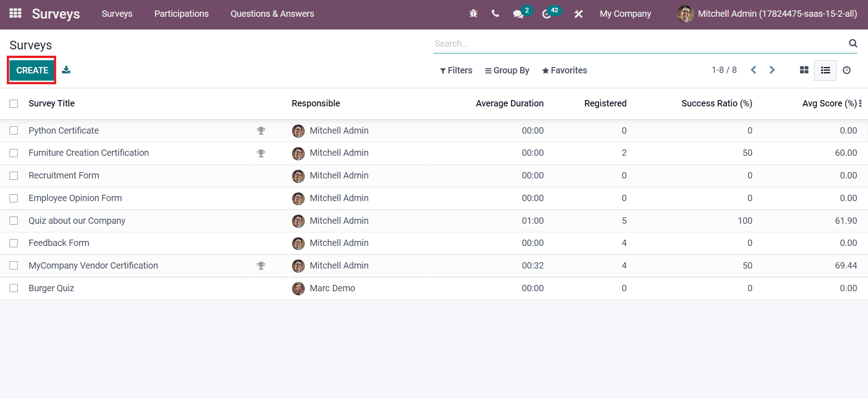Open the Employee Opinion Form survey
Viewport: 868px width, 399px height.
75,198
